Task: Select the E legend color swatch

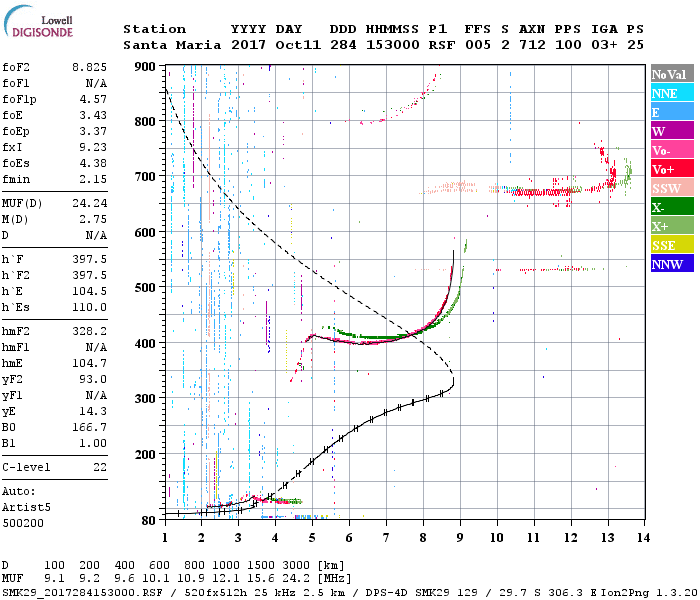Action: tap(672, 112)
